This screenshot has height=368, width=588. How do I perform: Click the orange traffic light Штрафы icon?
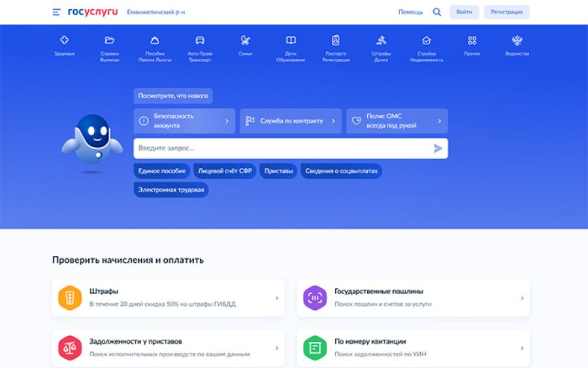[x=70, y=298]
